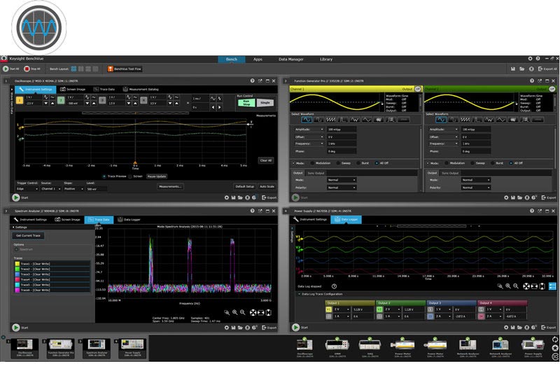560x392 pixels.
Task: Collapse Data Log Trace Configuration section
Action: [x=300, y=294]
